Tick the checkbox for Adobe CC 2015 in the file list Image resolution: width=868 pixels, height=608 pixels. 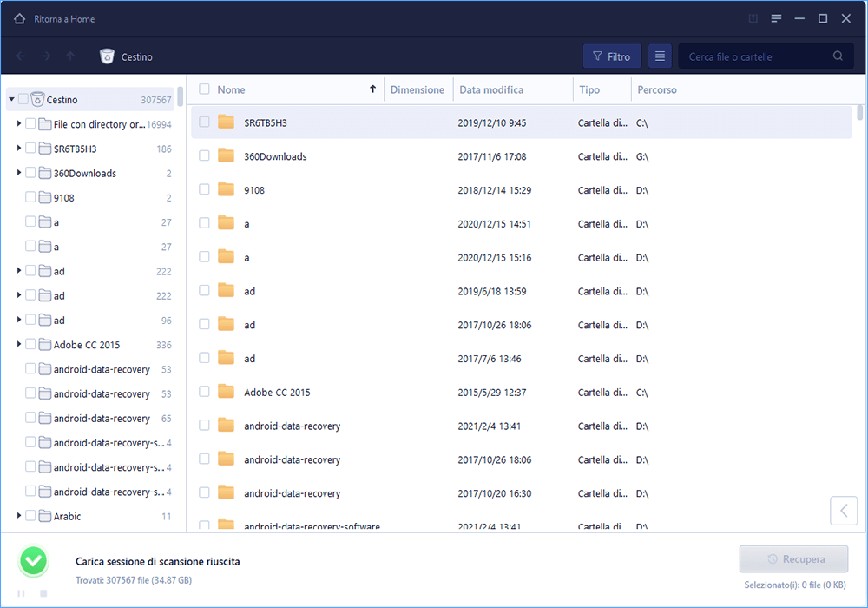pyautogui.click(x=204, y=392)
